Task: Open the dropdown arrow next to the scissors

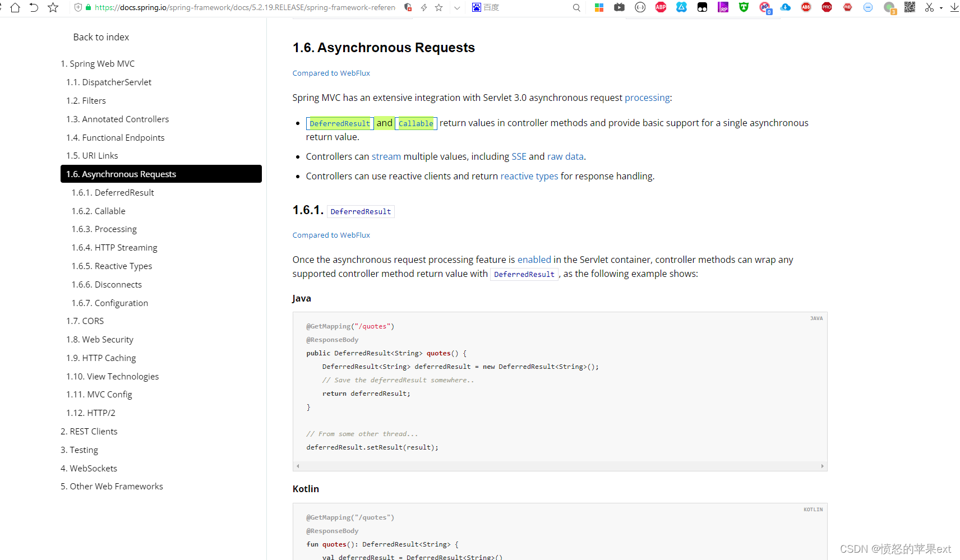Action: [941, 8]
